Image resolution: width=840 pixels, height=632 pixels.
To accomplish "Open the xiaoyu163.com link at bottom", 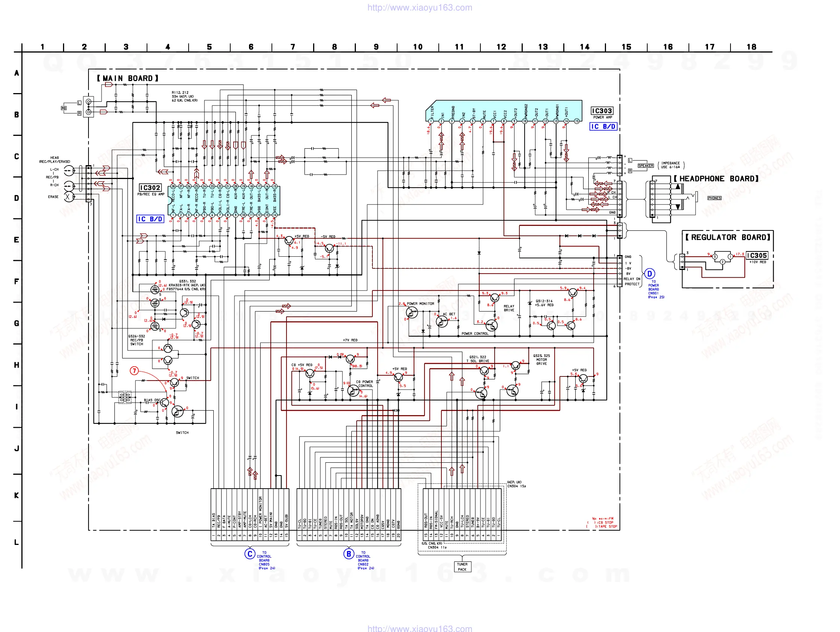I will click(420, 628).
